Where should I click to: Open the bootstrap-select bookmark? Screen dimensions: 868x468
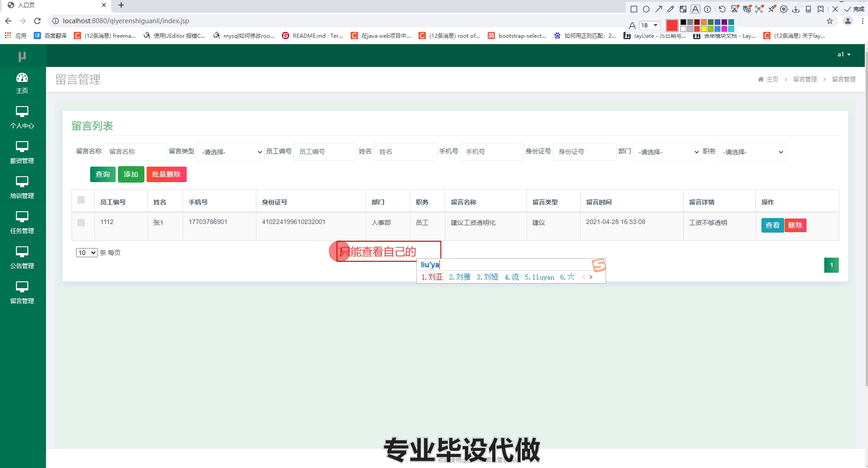[517, 36]
